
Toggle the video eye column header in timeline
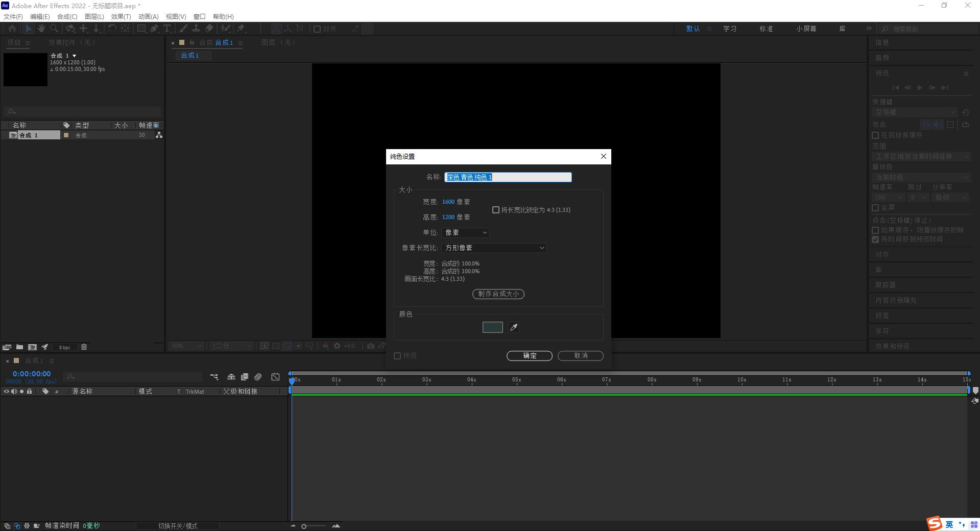(x=7, y=392)
